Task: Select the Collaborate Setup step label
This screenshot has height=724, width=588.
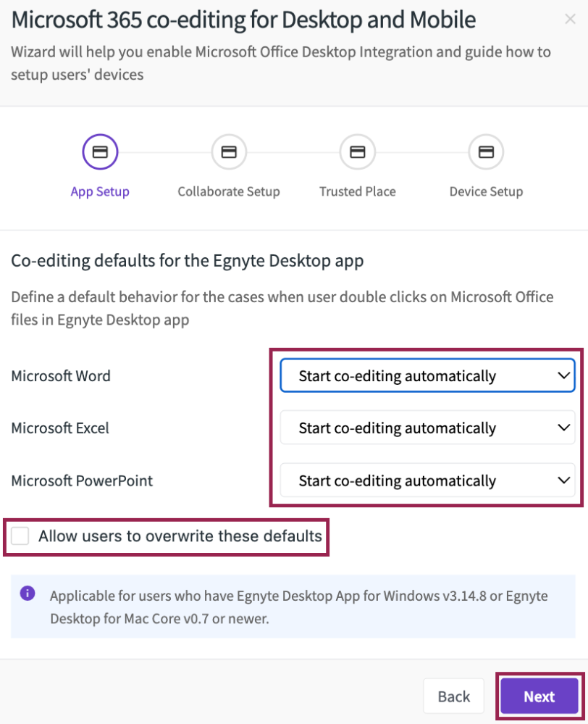Action: coord(229,191)
